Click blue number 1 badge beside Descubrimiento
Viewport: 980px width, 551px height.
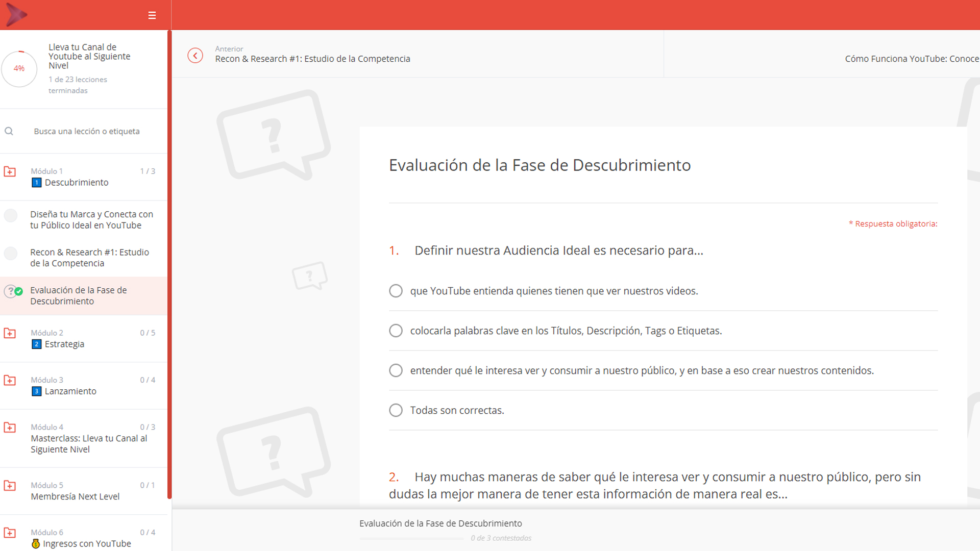tap(36, 183)
